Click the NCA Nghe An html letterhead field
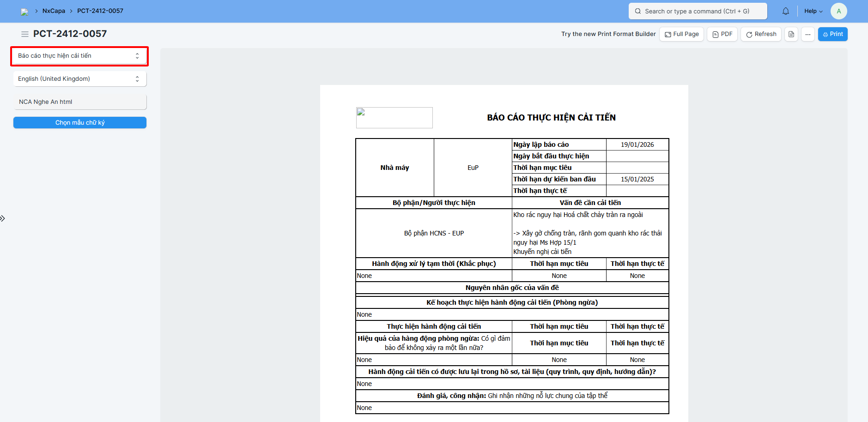The image size is (868, 422). coord(79,102)
